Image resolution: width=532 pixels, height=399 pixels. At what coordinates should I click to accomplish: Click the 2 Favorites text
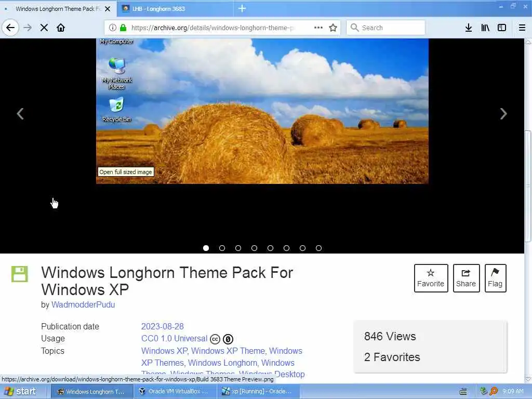392,357
